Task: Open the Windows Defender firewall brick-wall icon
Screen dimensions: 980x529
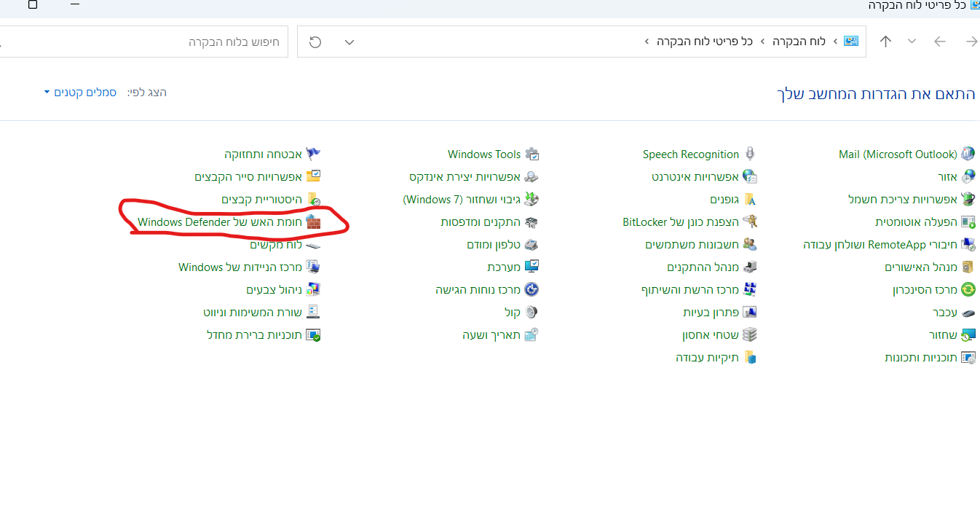Action: point(313,222)
